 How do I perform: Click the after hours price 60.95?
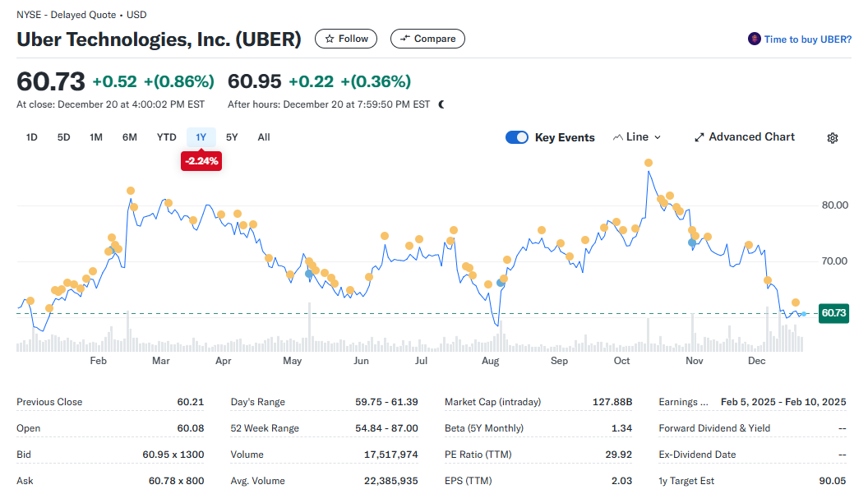click(255, 81)
